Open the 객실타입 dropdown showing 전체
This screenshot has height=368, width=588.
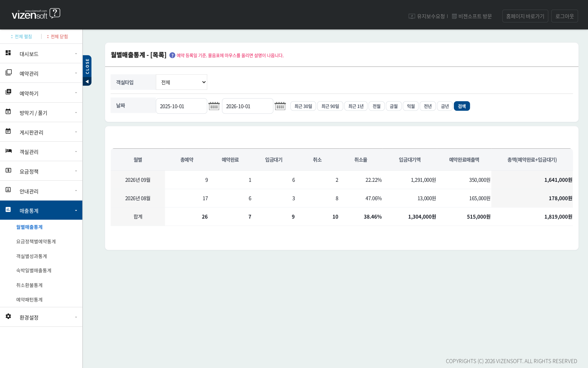182,82
